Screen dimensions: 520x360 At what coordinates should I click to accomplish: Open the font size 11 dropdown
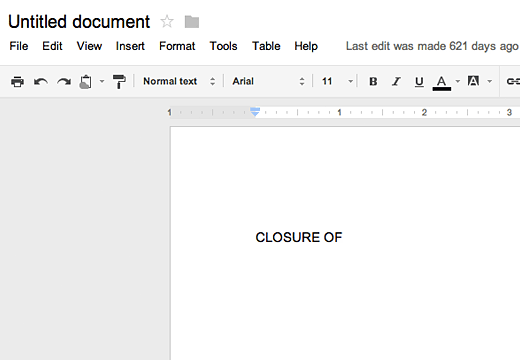coord(337,81)
